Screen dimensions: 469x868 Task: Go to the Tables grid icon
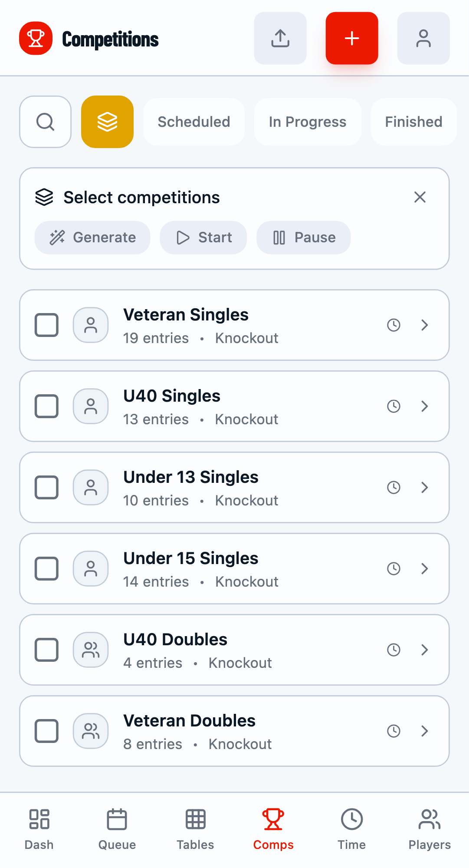[195, 819]
